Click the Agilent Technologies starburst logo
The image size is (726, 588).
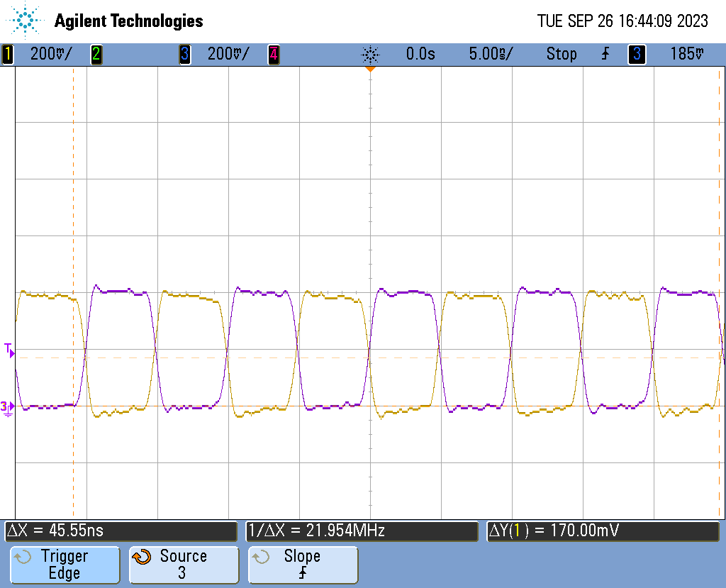point(25,21)
